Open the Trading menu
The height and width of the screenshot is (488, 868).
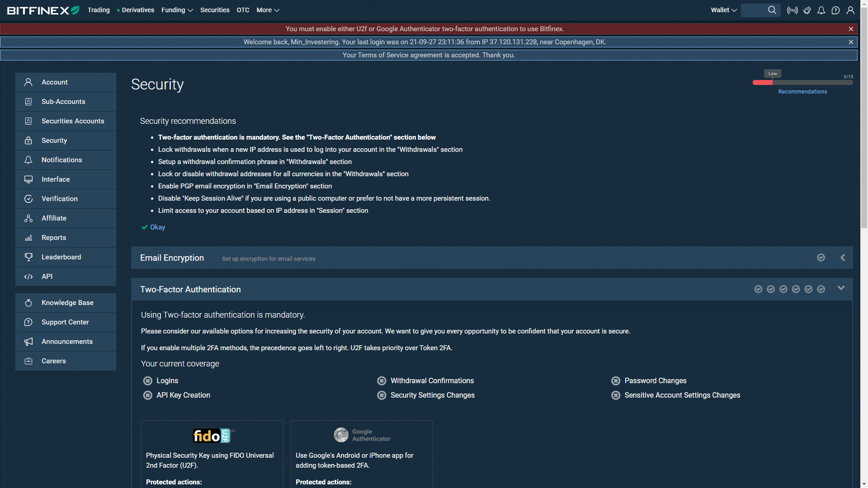coord(99,10)
